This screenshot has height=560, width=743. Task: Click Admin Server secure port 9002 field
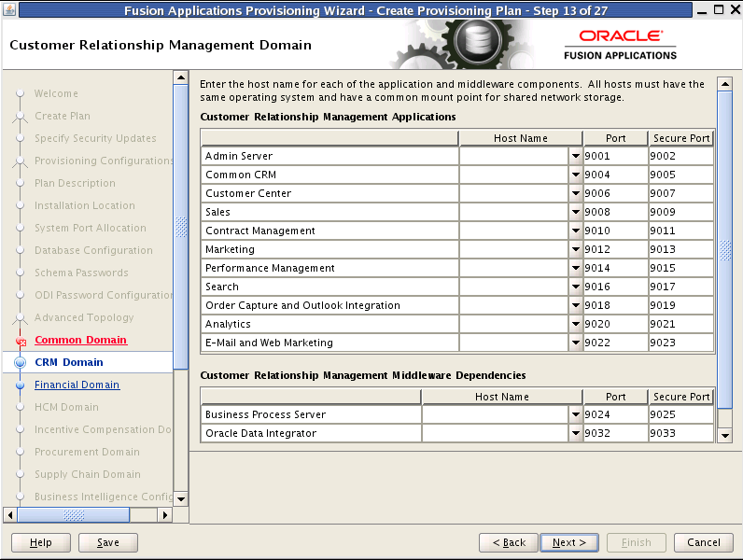point(680,156)
